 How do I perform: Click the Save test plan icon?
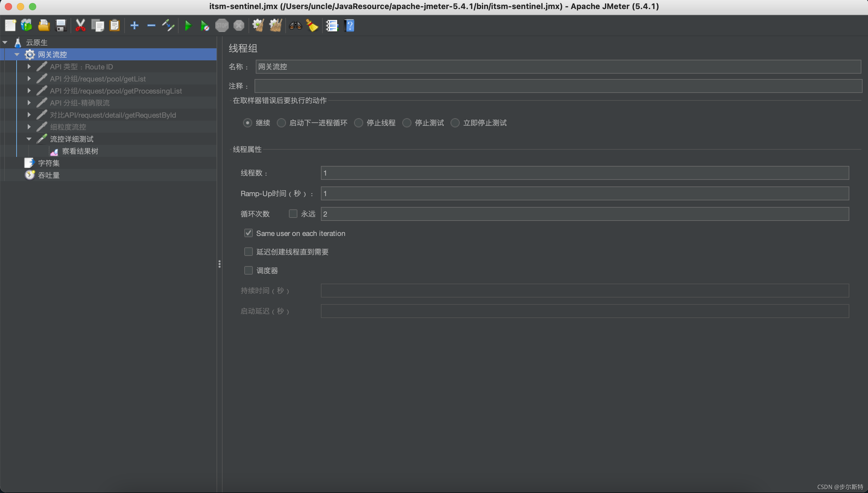[61, 25]
